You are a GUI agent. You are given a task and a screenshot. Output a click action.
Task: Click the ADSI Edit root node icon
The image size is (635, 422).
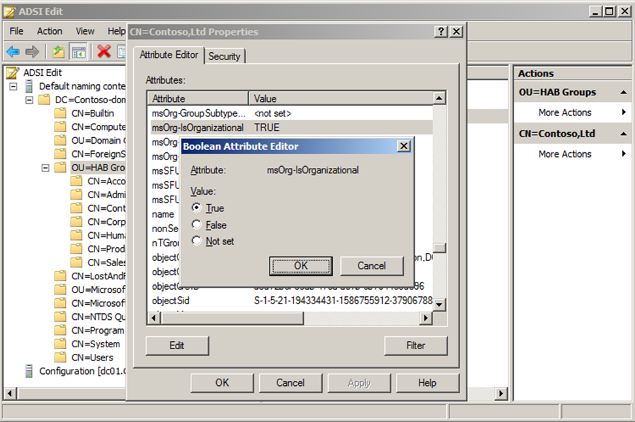pyautogui.click(x=13, y=72)
